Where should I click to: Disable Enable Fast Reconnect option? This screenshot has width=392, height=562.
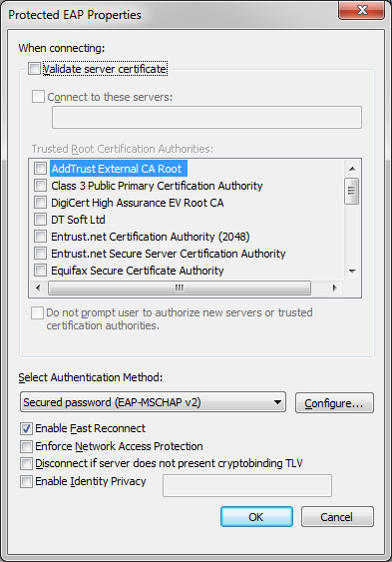[x=26, y=428]
